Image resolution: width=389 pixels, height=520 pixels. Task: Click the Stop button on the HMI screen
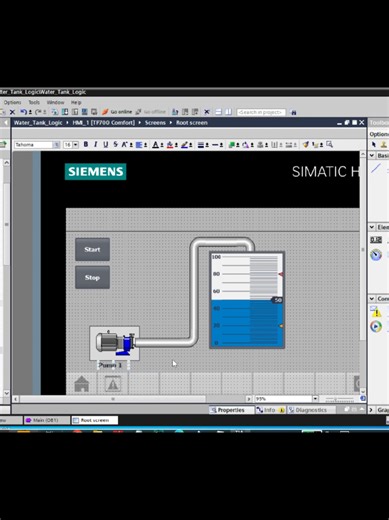pyautogui.click(x=92, y=277)
